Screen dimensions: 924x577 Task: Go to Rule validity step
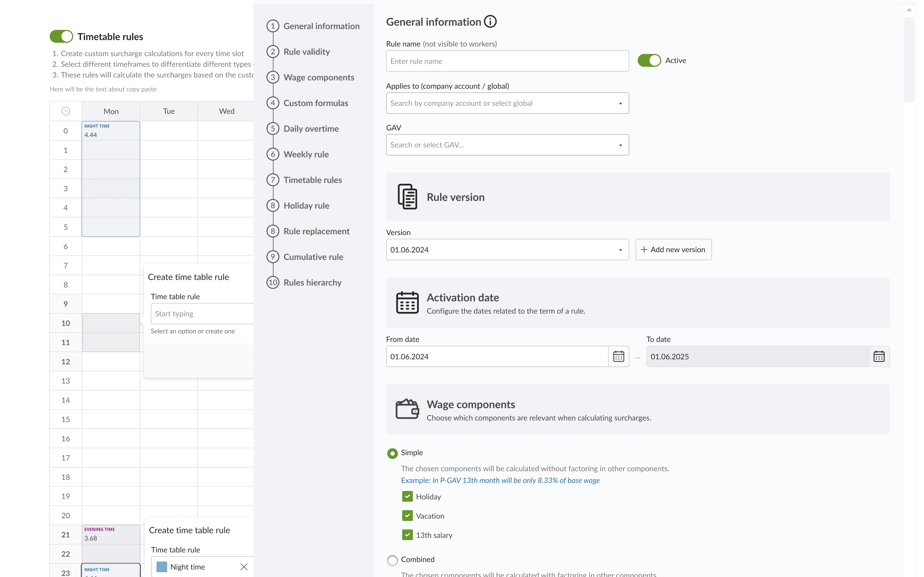[307, 52]
